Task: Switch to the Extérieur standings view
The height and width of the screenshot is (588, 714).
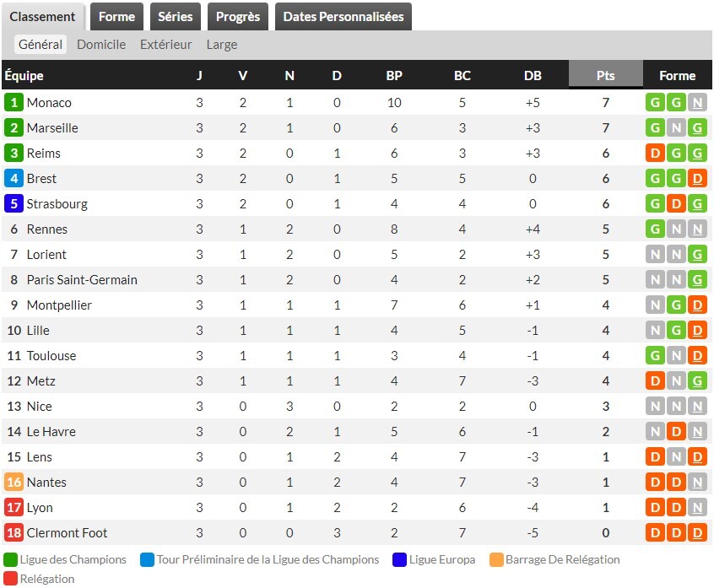Action: coord(166,45)
